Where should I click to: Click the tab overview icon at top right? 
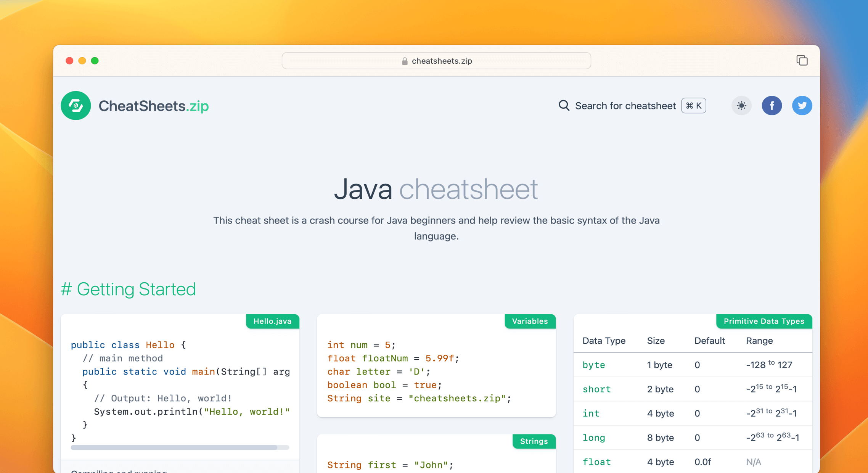pos(802,61)
